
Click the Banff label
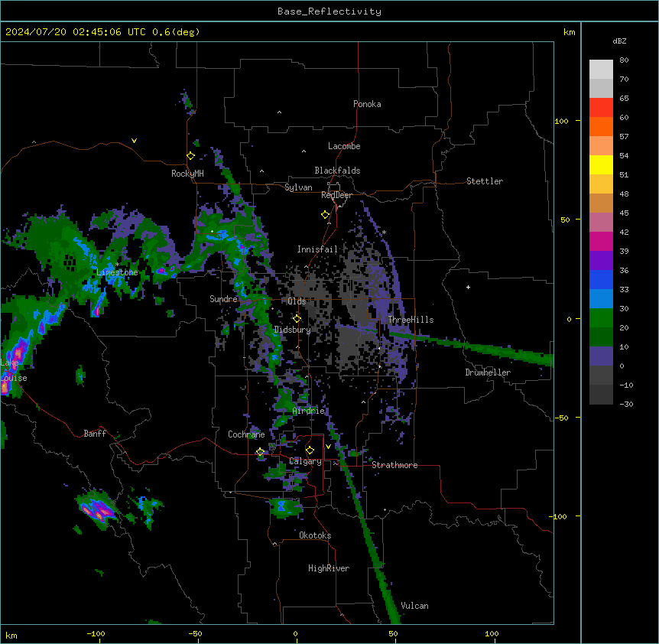coord(95,434)
